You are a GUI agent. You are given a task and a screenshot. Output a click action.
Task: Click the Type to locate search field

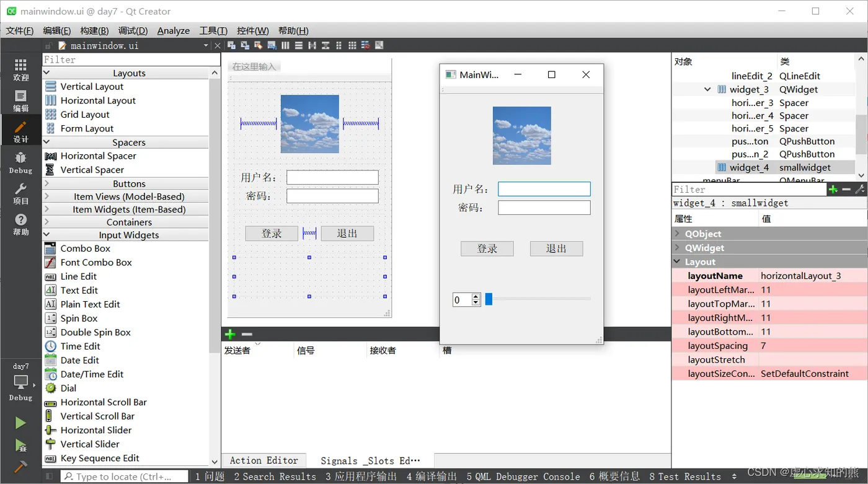[124, 476]
